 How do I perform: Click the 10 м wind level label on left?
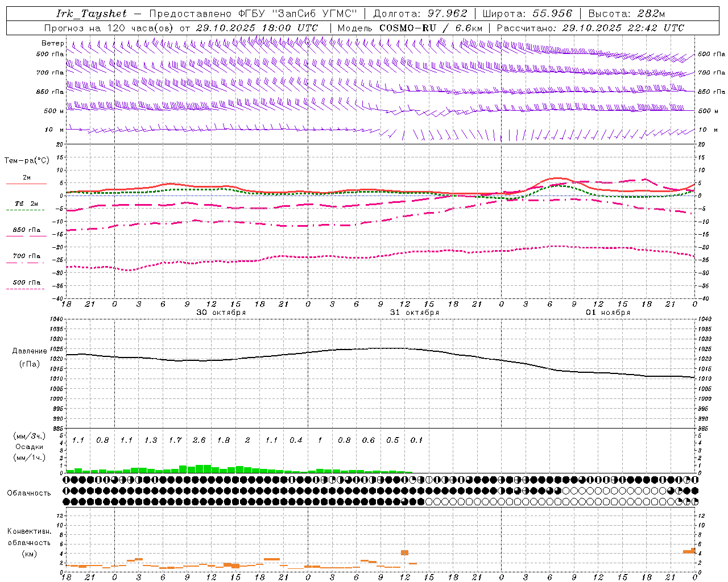55,130
